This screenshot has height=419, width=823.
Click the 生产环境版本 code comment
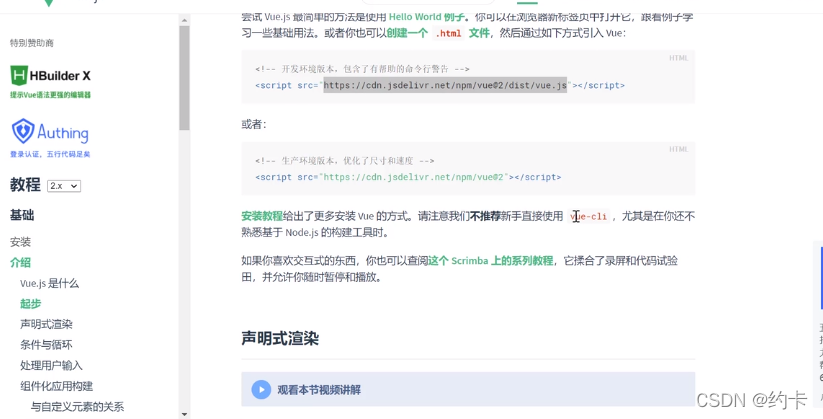coord(345,161)
